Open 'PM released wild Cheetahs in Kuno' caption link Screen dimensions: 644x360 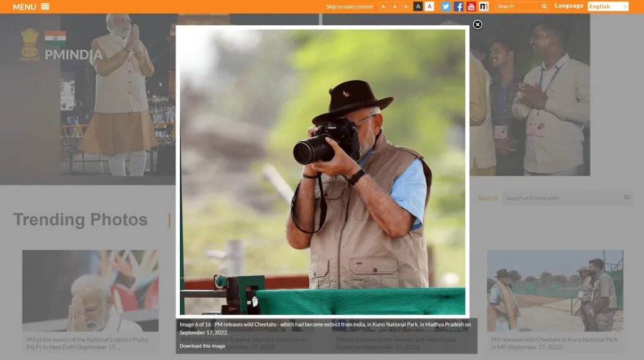555,343
